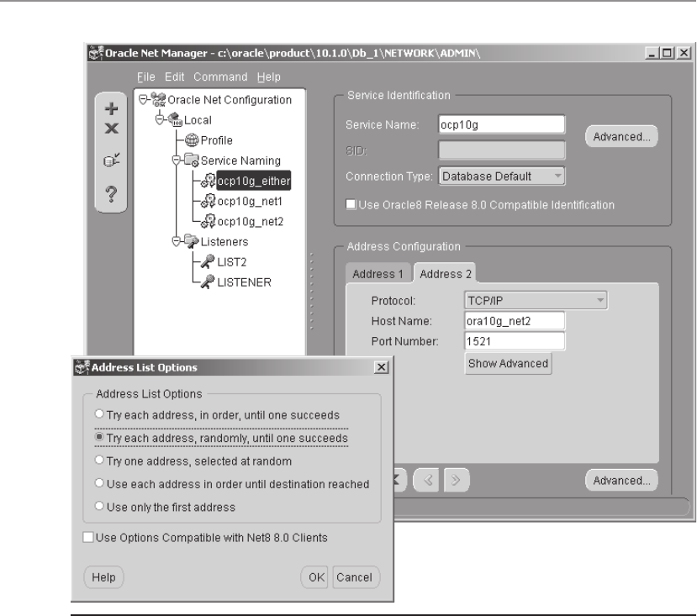The height and width of the screenshot is (616, 697).
Task: Open the Edit menu
Action: coord(174,76)
